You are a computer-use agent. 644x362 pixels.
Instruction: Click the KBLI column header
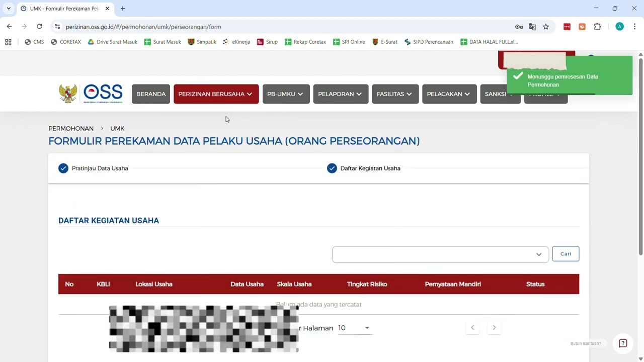[x=103, y=284]
